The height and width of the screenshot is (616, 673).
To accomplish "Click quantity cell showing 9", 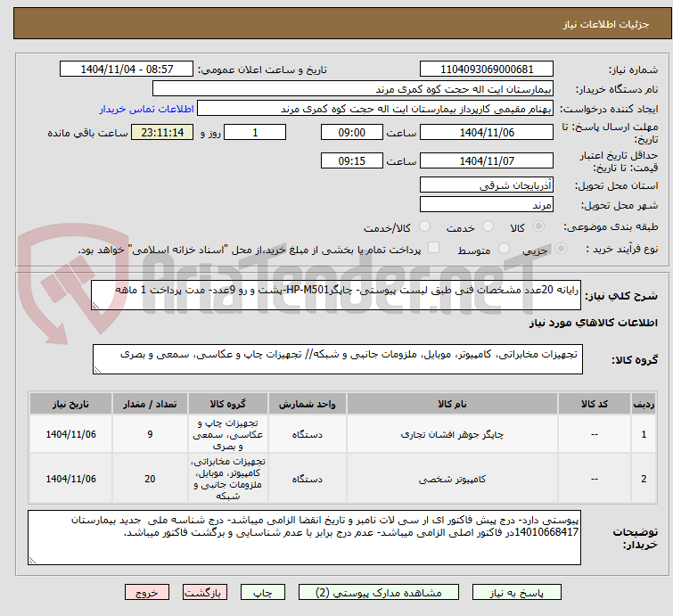I will (x=150, y=434).
